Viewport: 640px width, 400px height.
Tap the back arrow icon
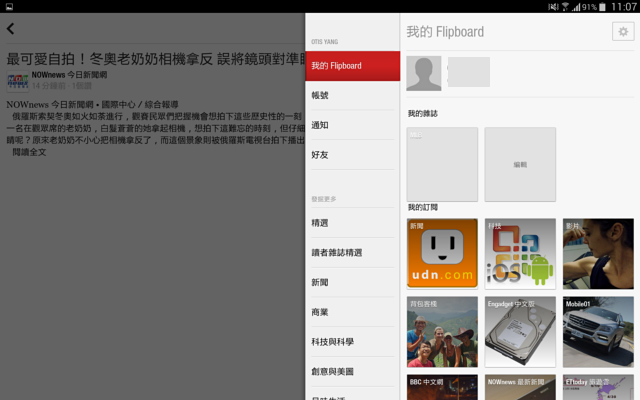pos(11,29)
